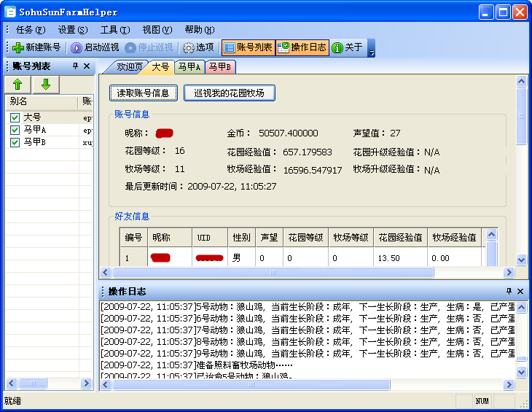Click account list scroll-right arrow
This screenshot has width=532, height=412.
(x=86, y=383)
